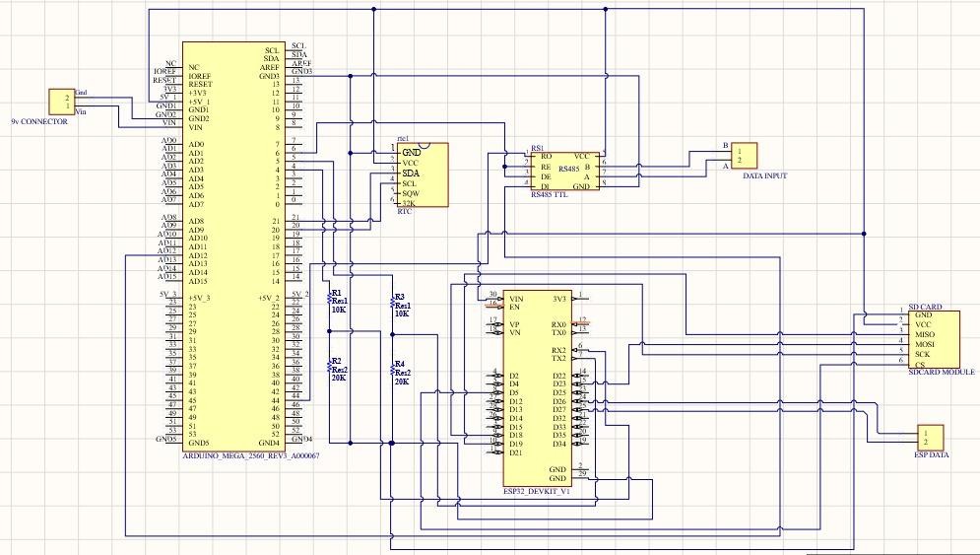Click the 'RO' pin on the RS485 chip

(547, 157)
